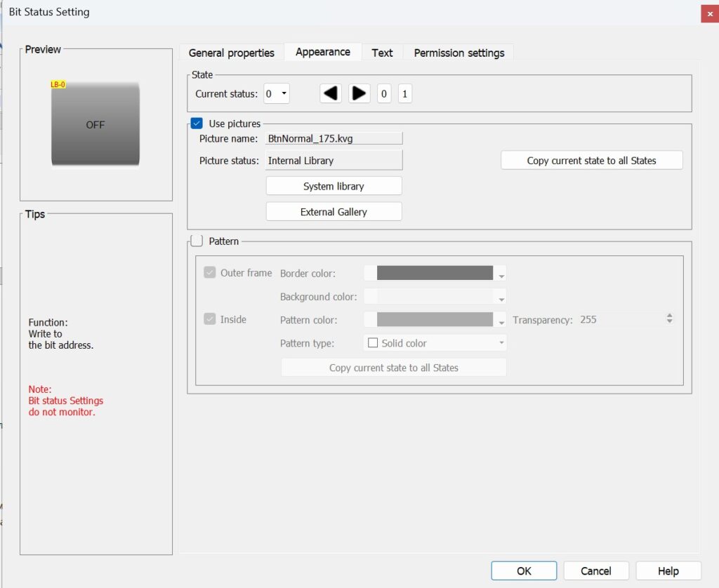Click Copy current state to all States in Use pictures
This screenshot has width=719, height=588.
pyautogui.click(x=591, y=161)
